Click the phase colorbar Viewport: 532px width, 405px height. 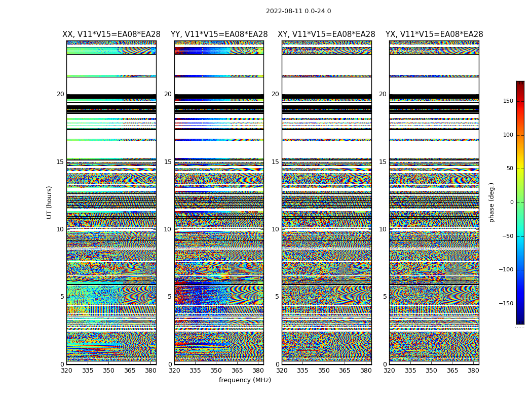[x=520, y=202]
